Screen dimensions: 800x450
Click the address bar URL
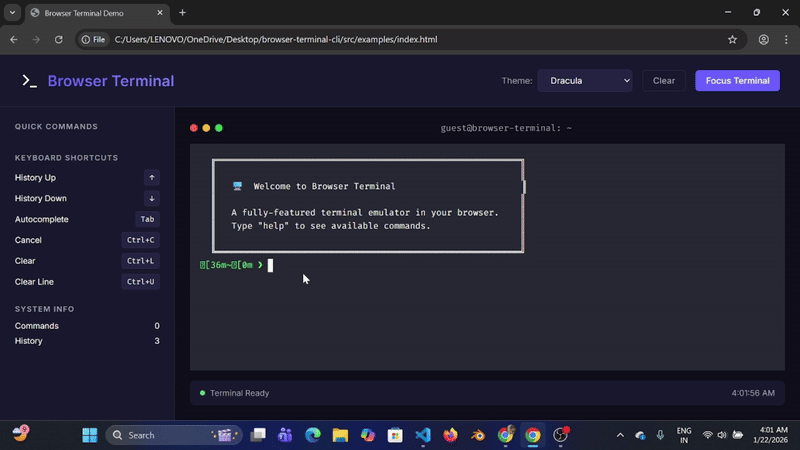pos(276,39)
